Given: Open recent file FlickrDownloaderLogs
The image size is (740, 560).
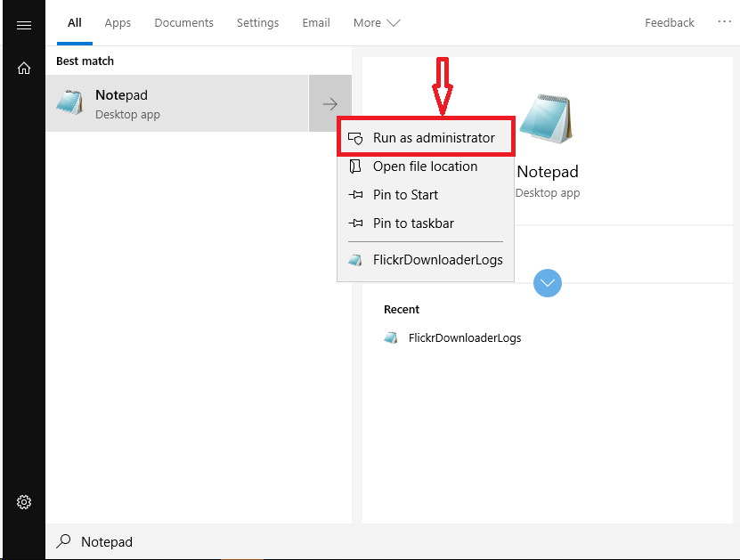Looking at the screenshot, I should click(x=464, y=337).
